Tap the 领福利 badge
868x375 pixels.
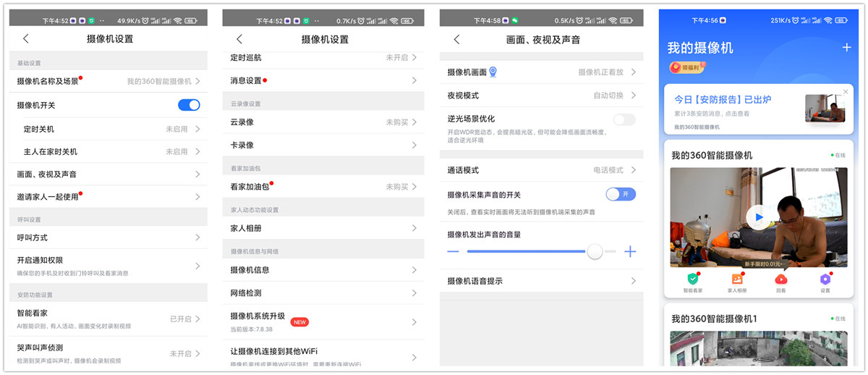(686, 67)
